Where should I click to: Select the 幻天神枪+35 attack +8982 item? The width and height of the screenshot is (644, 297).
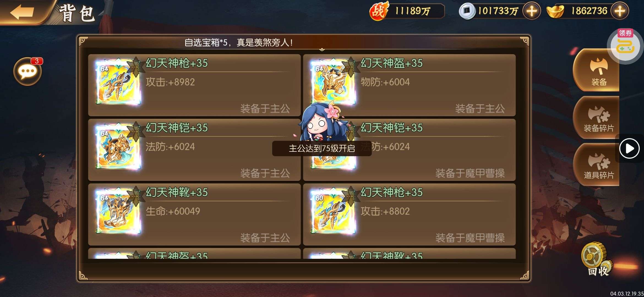[194, 85]
